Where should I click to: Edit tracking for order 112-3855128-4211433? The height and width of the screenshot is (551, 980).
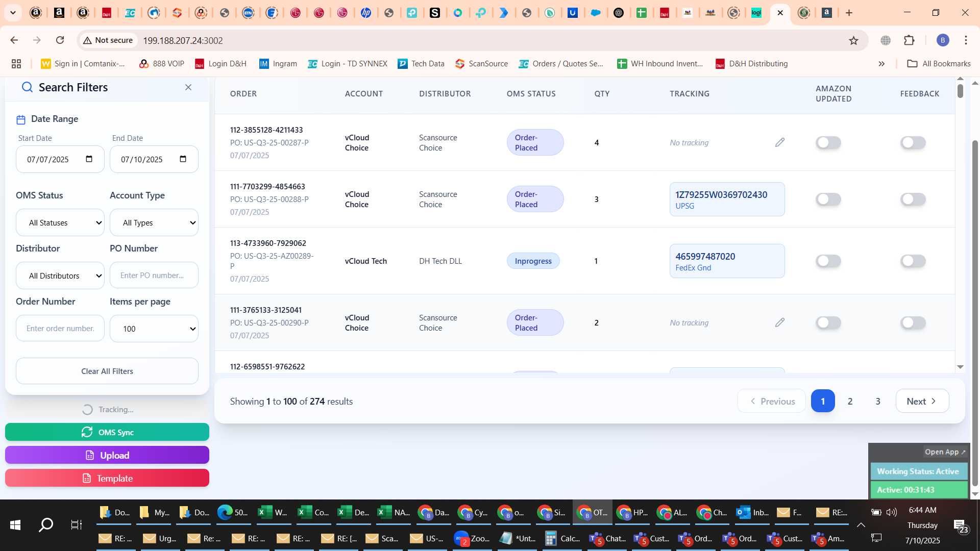coord(780,142)
